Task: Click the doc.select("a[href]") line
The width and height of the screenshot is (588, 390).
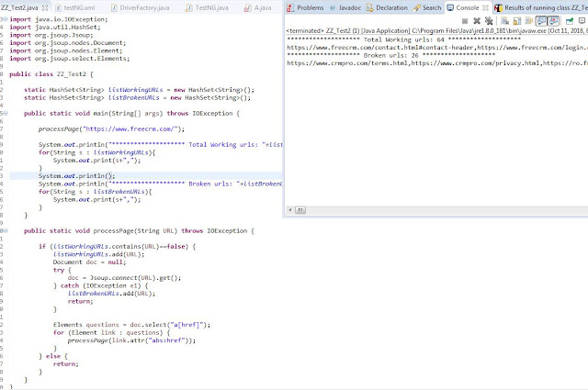Action: 131,325
